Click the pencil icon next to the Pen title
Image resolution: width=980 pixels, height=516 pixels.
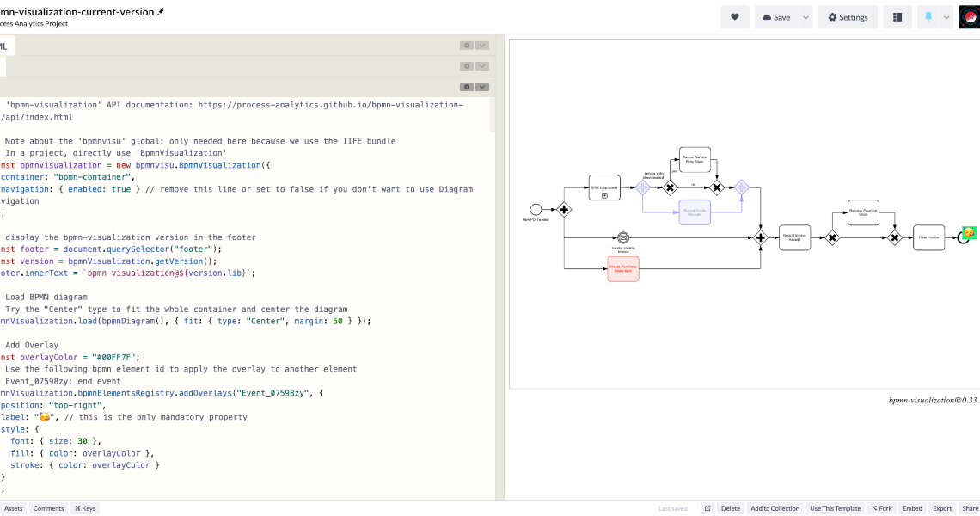point(160,12)
